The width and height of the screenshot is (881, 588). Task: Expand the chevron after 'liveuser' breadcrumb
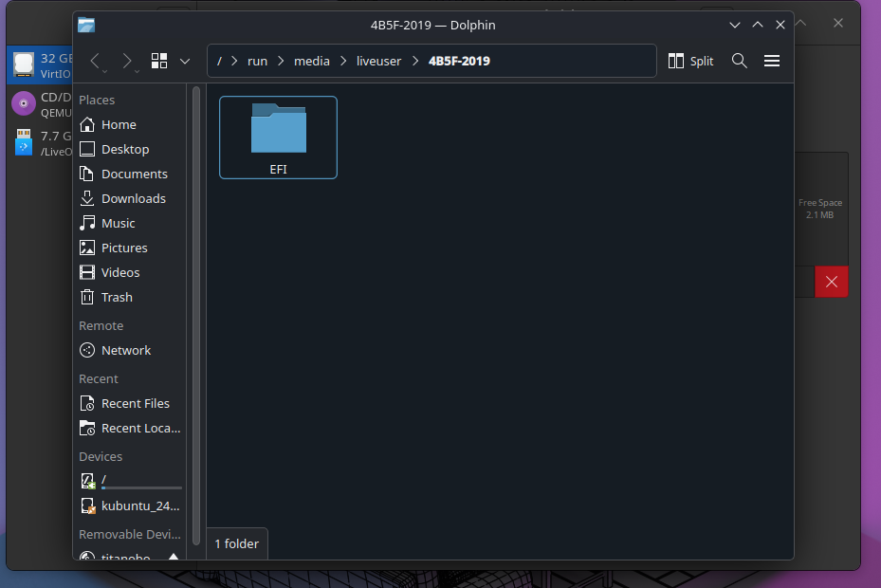point(415,61)
